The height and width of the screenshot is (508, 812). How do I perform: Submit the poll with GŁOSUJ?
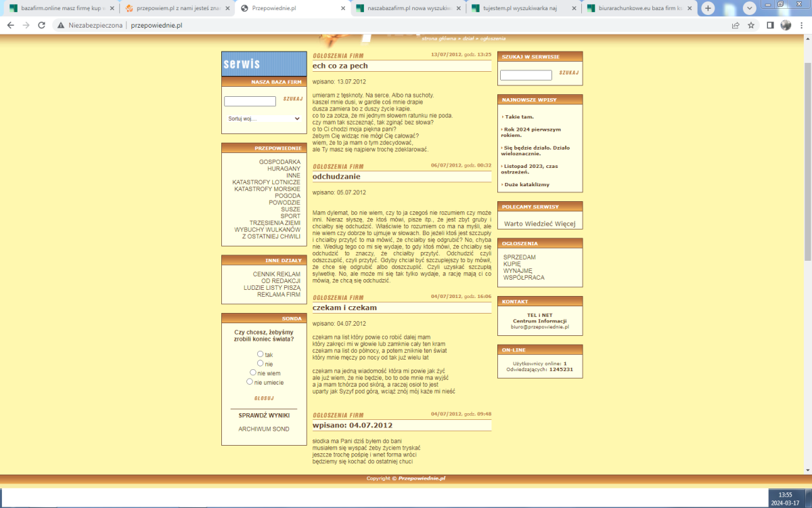tap(264, 398)
